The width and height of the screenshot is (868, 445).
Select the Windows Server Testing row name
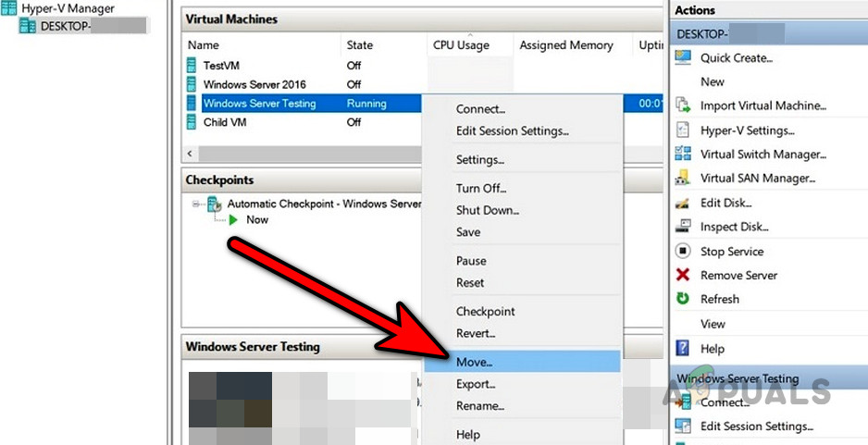[260, 104]
